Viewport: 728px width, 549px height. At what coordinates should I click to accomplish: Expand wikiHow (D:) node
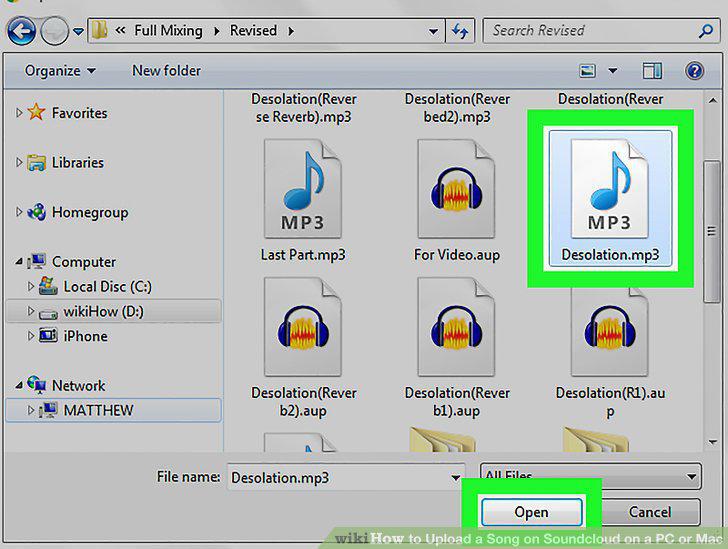click(31, 311)
